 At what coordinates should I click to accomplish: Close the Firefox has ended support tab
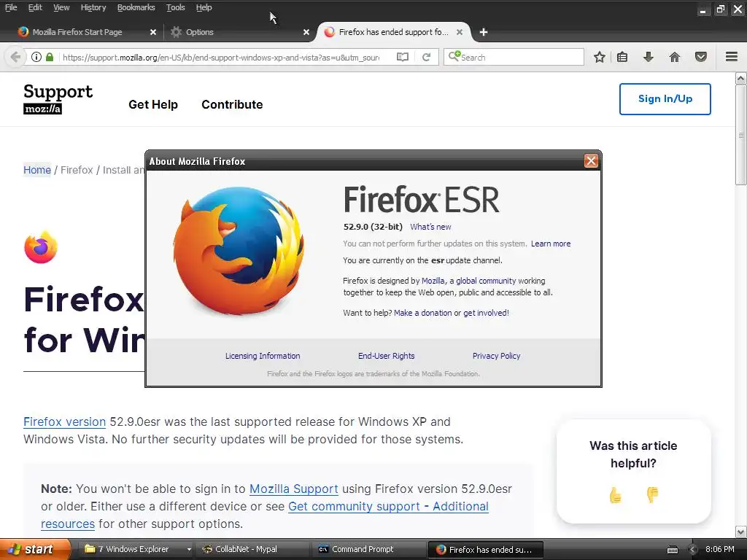coord(460,32)
